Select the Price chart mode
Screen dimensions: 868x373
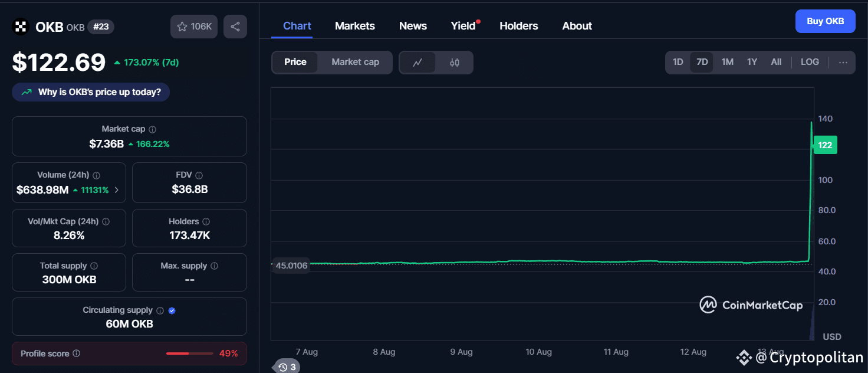coord(295,62)
